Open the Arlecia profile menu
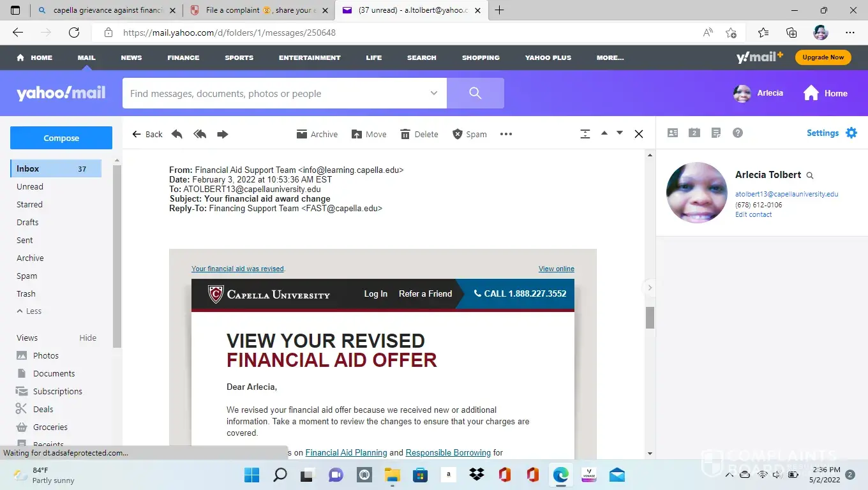 [x=758, y=93]
